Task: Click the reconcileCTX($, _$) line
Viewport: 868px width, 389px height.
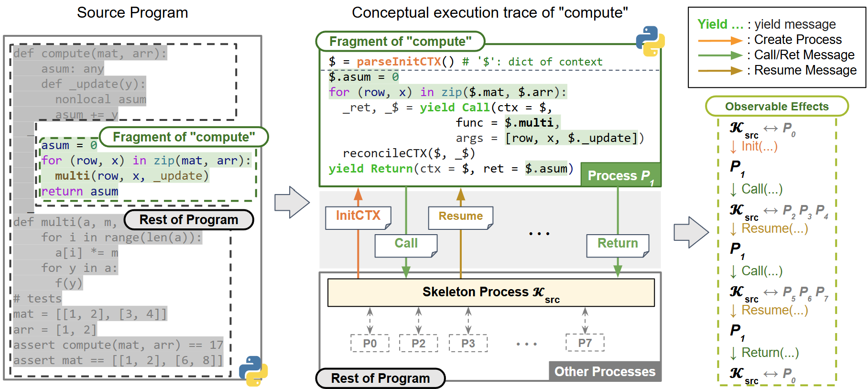Action: [409, 153]
